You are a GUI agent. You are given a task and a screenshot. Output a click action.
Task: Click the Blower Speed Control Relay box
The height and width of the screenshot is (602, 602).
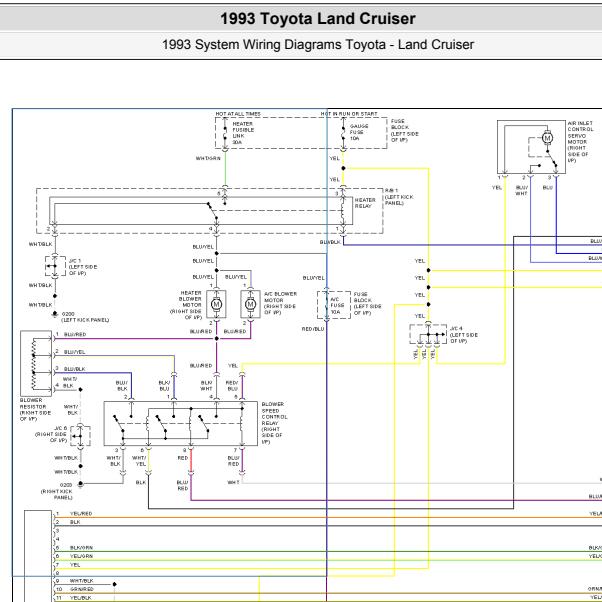181,424
